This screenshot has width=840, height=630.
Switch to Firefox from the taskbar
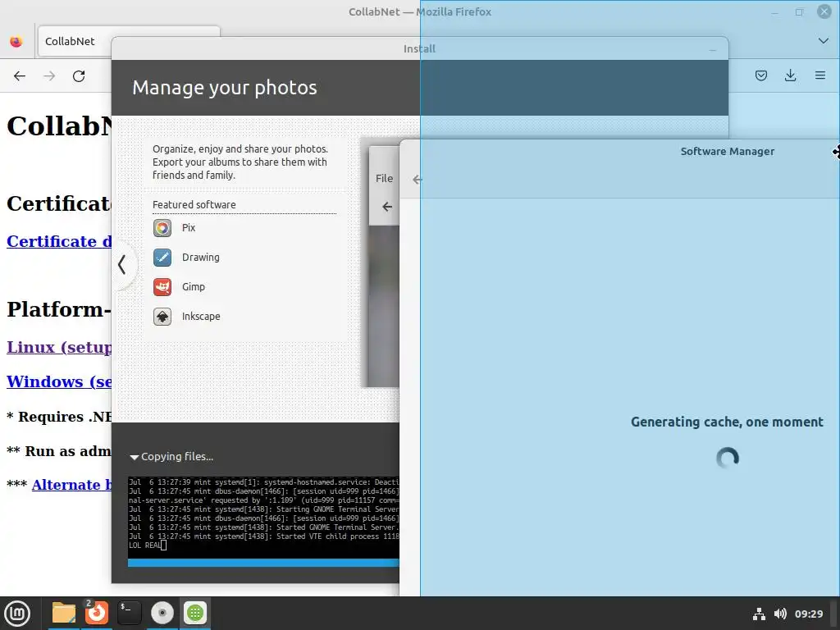click(x=97, y=613)
